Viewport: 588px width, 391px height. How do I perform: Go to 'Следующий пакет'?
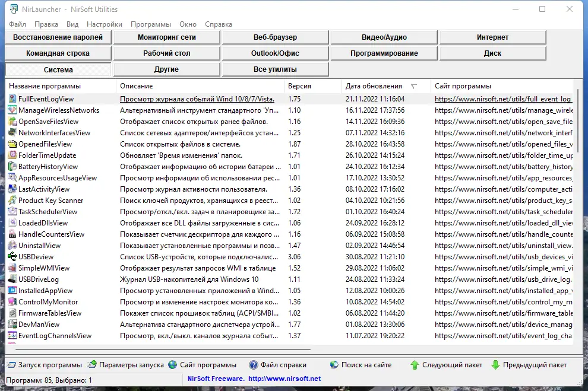pyautogui.click(x=446, y=365)
